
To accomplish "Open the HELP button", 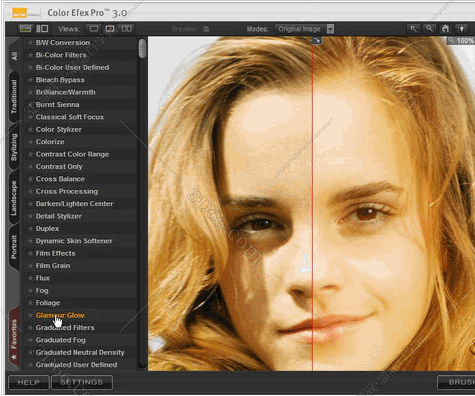I will (x=29, y=382).
